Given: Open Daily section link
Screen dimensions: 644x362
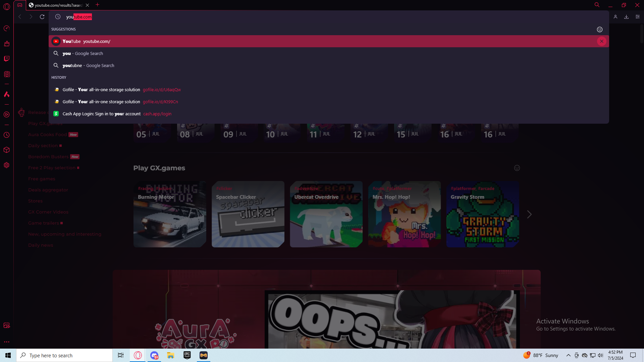Looking at the screenshot, I should (x=43, y=145).
